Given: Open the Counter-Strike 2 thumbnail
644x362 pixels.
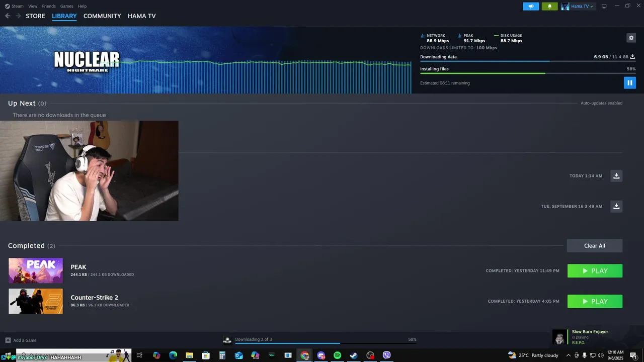Looking at the screenshot, I should (x=36, y=301).
